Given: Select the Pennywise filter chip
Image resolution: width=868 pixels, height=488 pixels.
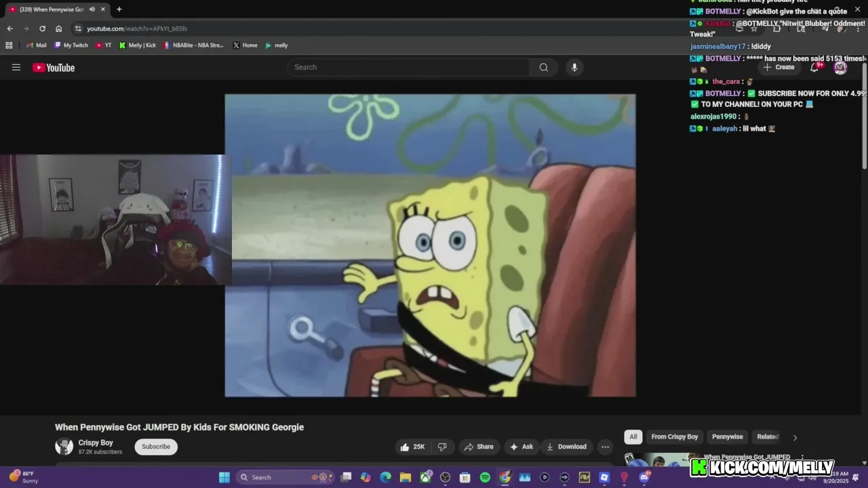Looking at the screenshot, I should [x=728, y=437].
